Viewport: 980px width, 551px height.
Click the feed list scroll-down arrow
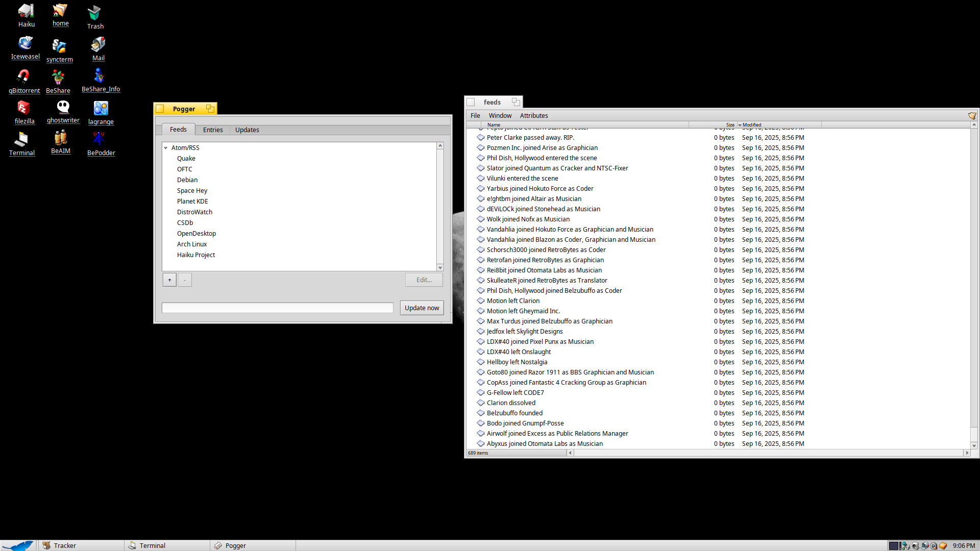coord(440,268)
